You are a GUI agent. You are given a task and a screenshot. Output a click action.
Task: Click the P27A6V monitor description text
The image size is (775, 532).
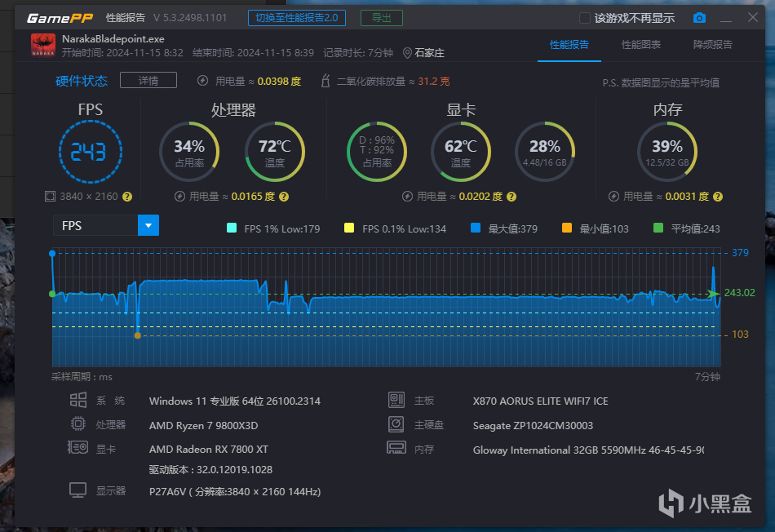coord(235,491)
